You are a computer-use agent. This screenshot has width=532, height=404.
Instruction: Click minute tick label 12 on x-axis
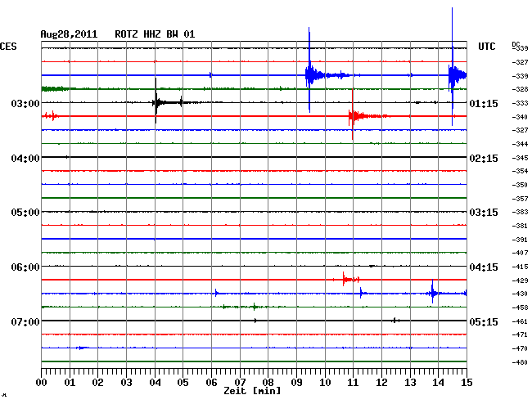pyautogui.click(x=381, y=382)
